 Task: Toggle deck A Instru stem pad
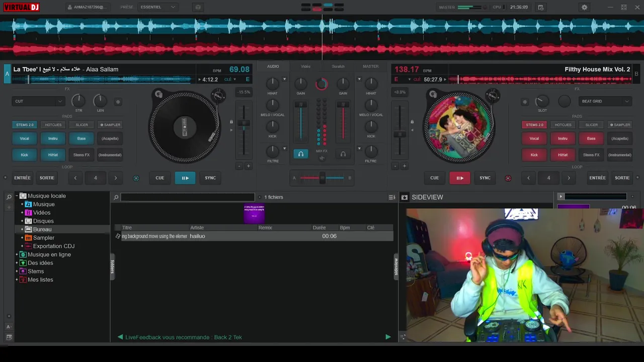[x=53, y=138]
